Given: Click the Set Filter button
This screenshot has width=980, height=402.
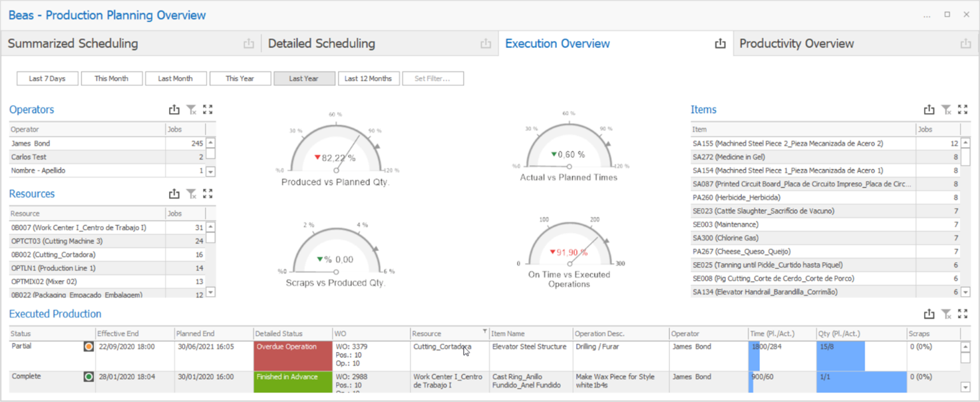Looking at the screenshot, I should (x=432, y=79).
